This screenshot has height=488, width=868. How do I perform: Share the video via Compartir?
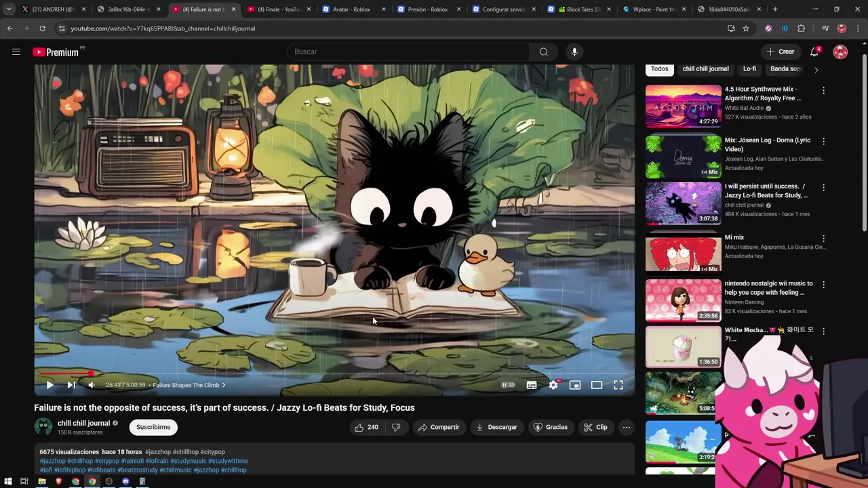click(439, 427)
